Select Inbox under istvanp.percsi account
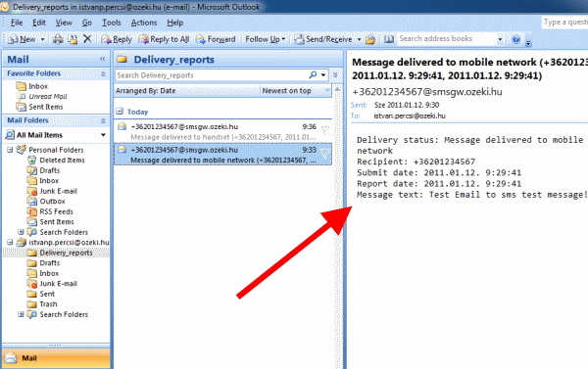The image size is (588, 369). [x=43, y=273]
